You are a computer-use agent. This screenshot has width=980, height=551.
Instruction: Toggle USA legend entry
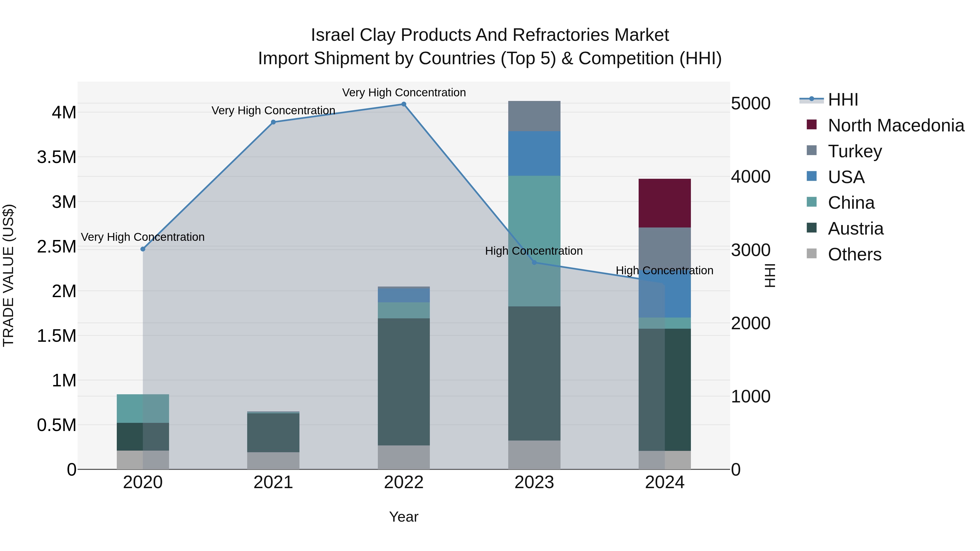point(835,177)
